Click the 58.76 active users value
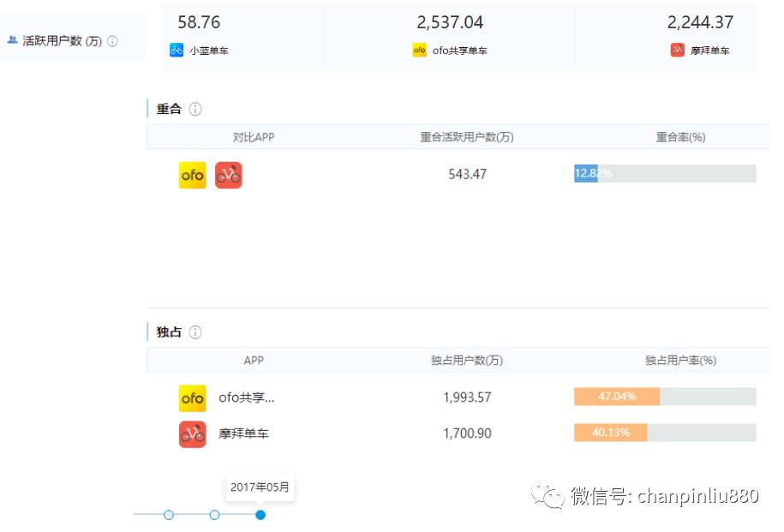This screenshot has height=532, width=784. pyautogui.click(x=199, y=22)
